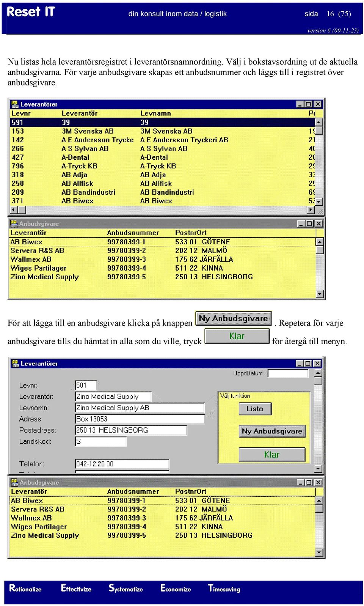The width and height of the screenshot is (364, 606).
Task: Click the Levnamn field with Zino Medical Supply AB
Action: (140, 408)
